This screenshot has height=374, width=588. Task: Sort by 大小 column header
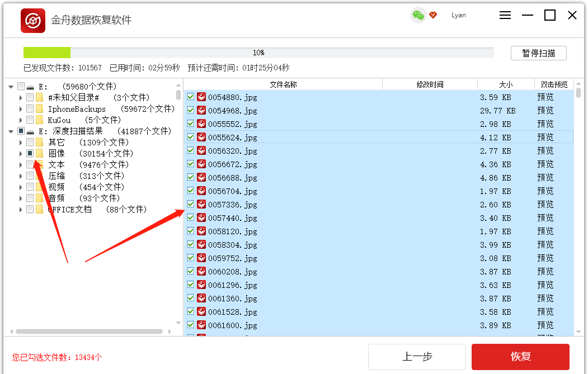point(506,84)
